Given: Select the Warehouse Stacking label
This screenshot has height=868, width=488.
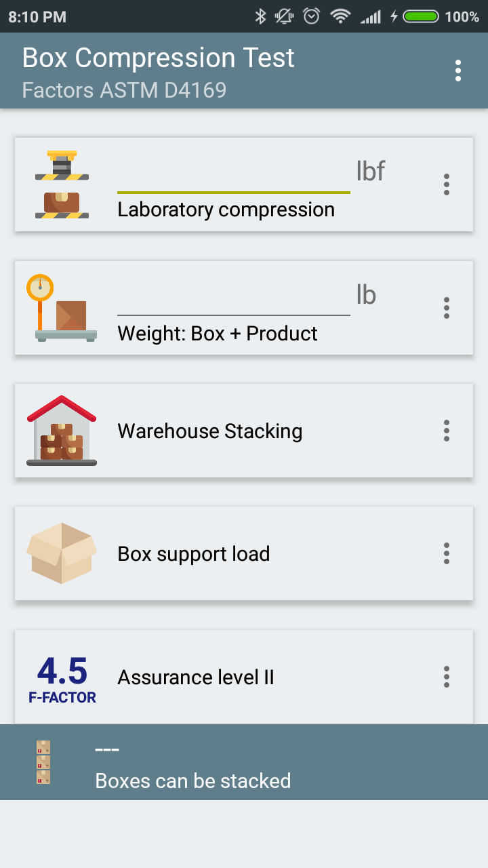Looking at the screenshot, I should 210,431.
